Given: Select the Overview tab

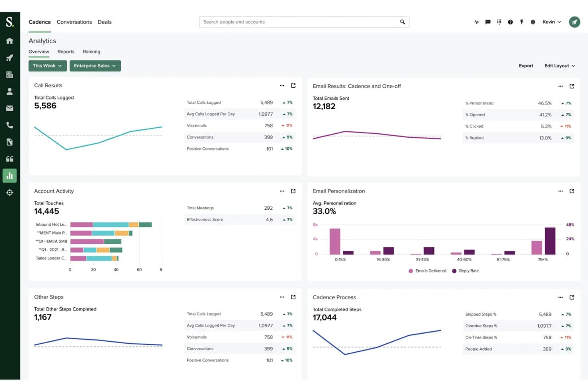Looking at the screenshot, I should click(39, 52).
